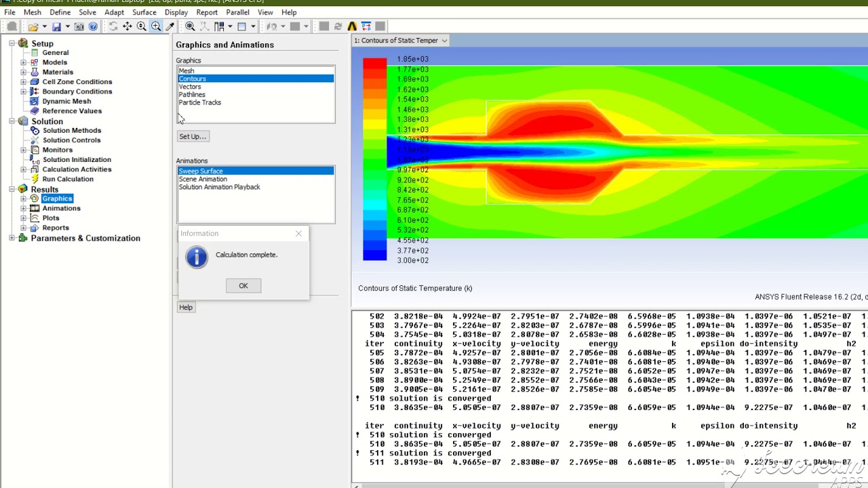Click the window layout arrangement icon
The width and height of the screenshot is (868, 488).
point(219,26)
